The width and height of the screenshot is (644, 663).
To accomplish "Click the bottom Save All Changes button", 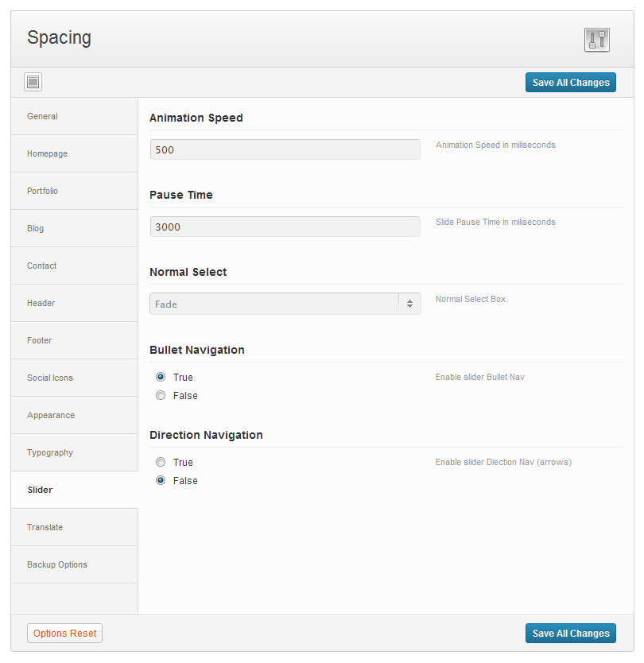I will click(x=570, y=633).
